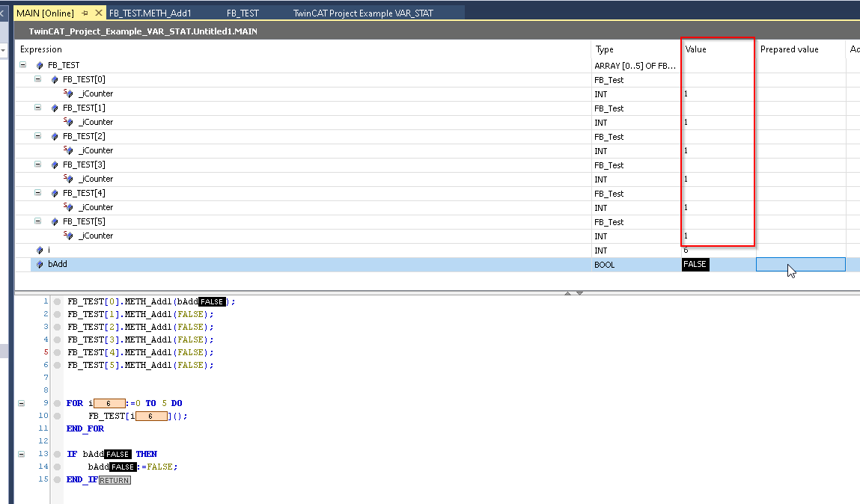Click the FB_TEST[3] instance icon

tap(55, 165)
